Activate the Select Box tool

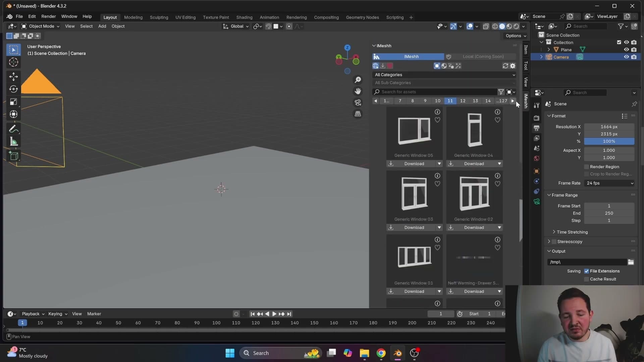(13, 50)
